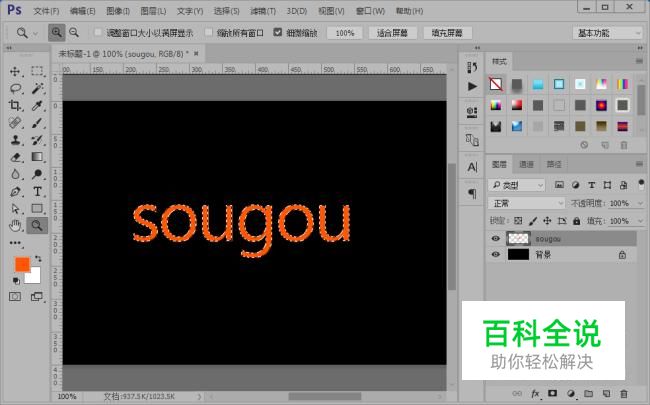The height and width of the screenshot is (405, 650).
Task: Open the History panel icon
Action: [472, 67]
